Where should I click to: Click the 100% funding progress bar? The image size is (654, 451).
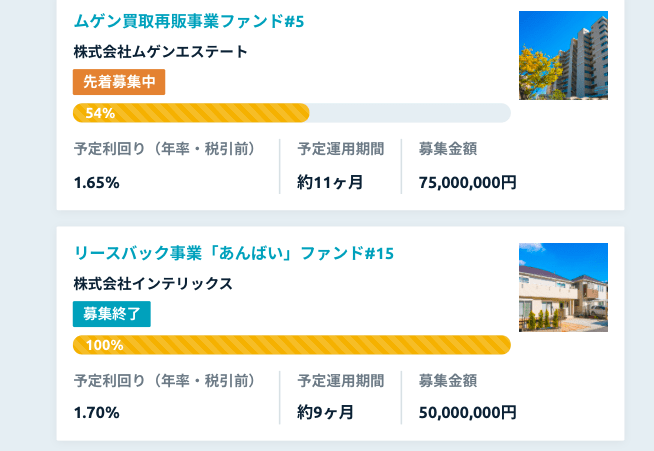[292, 345]
